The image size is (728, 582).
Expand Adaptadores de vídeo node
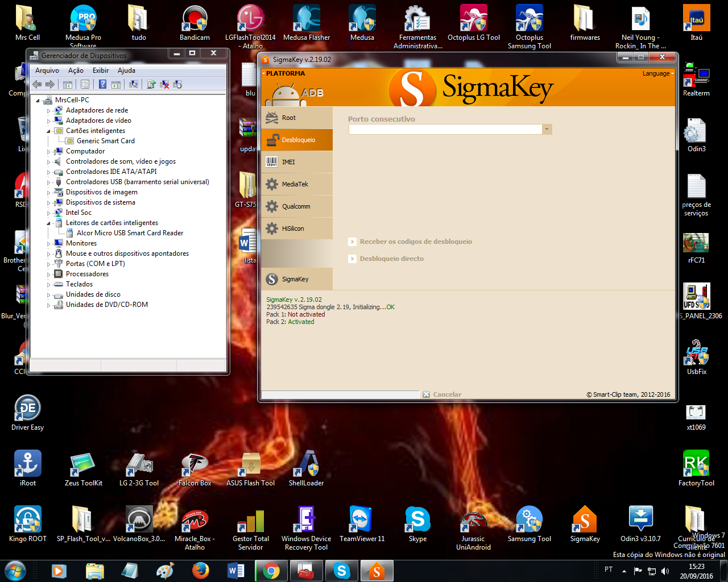coord(49,121)
